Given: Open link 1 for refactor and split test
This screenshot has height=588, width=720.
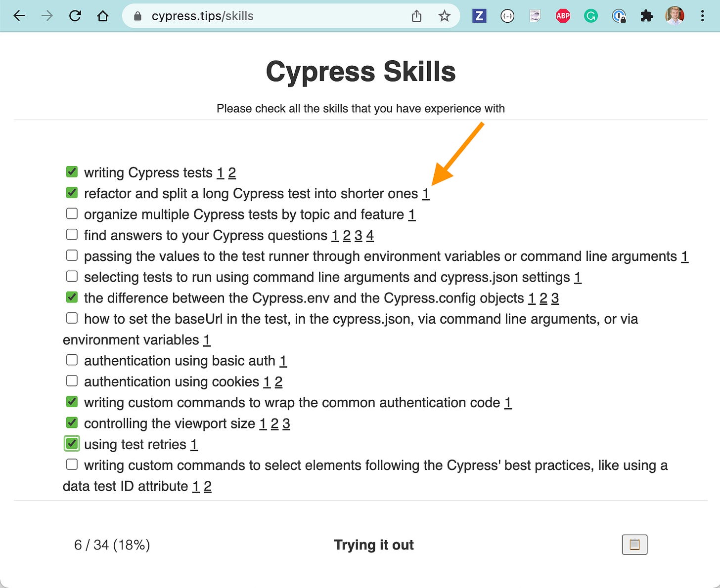Looking at the screenshot, I should tap(426, 194).
